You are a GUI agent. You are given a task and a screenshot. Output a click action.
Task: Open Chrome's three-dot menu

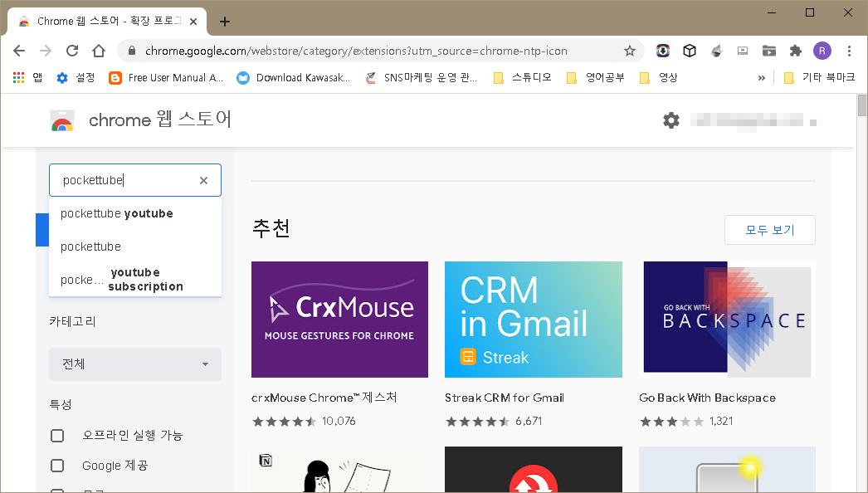[x=850, y=51]
